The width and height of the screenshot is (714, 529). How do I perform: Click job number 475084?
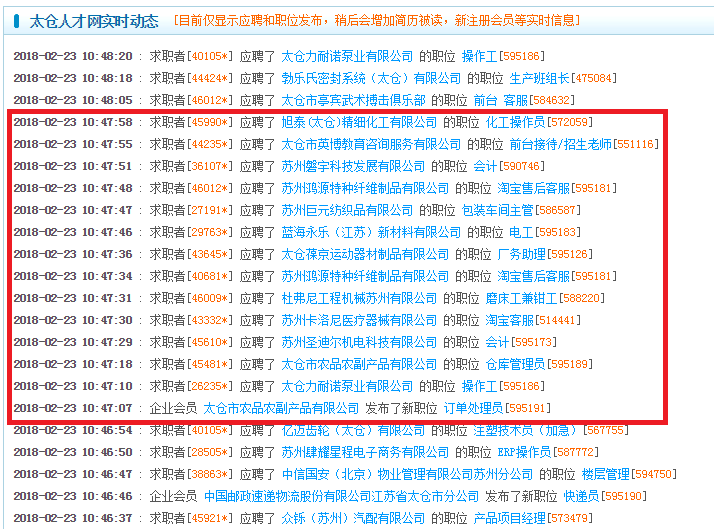click(593, 78)
